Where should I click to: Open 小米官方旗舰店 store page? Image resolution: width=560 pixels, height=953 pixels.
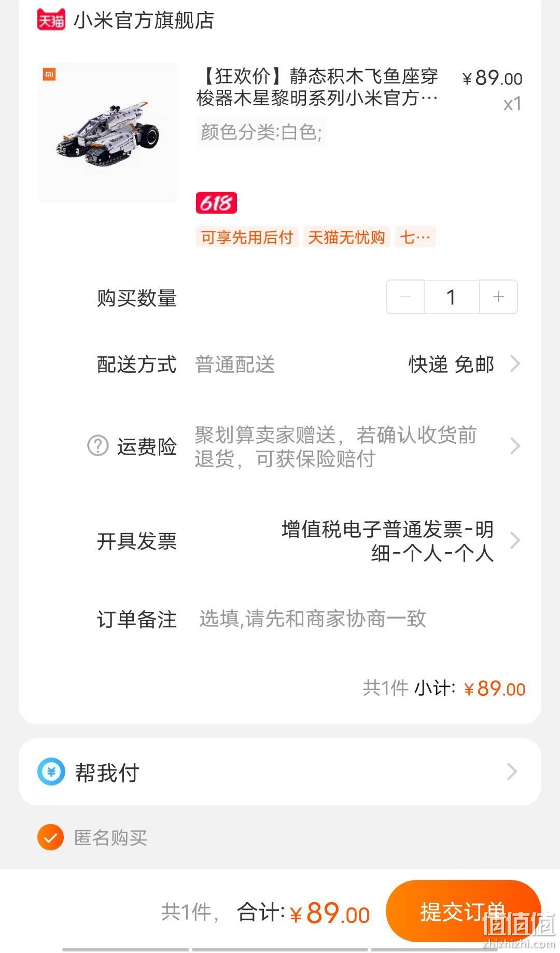pyautogui.click(x=144, y=20)
